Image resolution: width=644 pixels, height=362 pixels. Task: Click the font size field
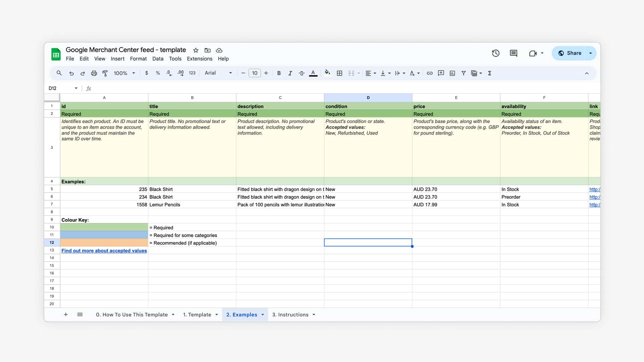(255, 73)
